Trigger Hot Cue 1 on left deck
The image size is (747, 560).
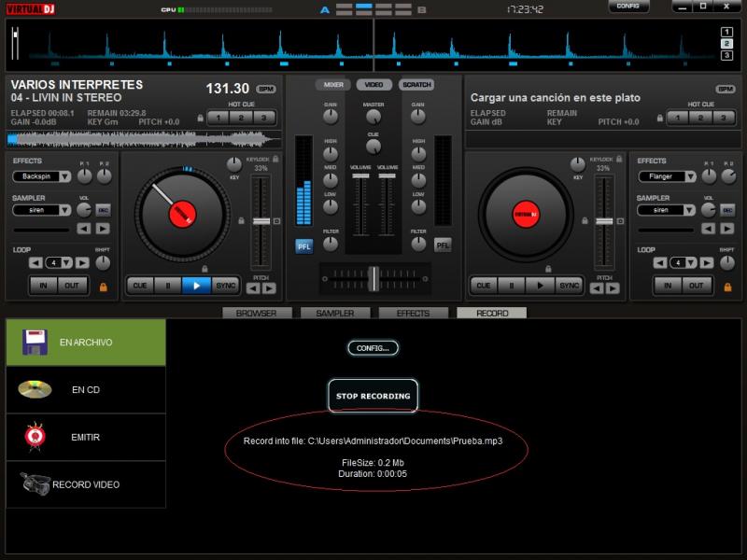218,118
